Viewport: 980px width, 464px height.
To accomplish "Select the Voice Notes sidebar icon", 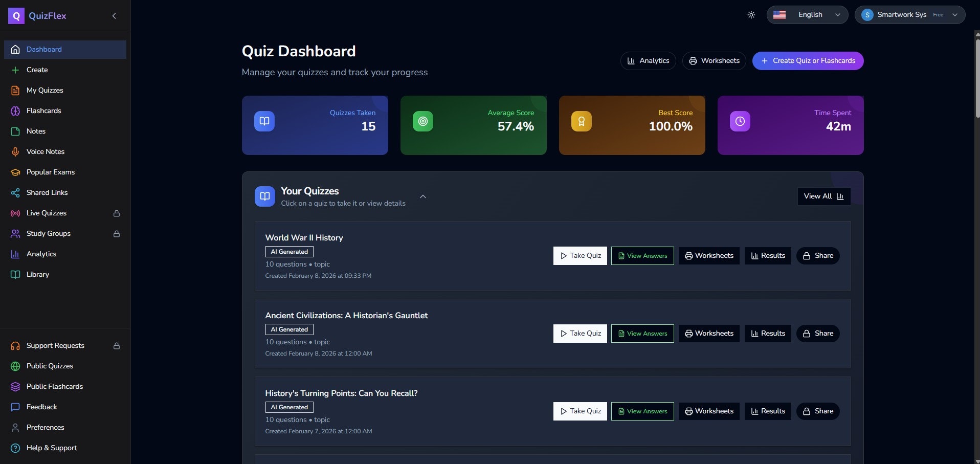I will pyautogui.click(x=15, y=151).
